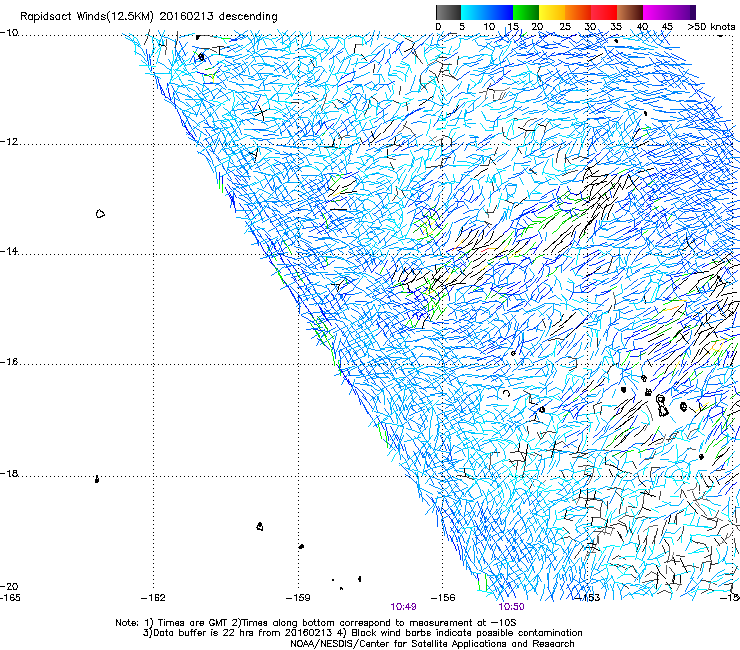The width and height of the screenshot is (740, 650).
Task: Click the '-165' longitude label
Action: point(10,598)
